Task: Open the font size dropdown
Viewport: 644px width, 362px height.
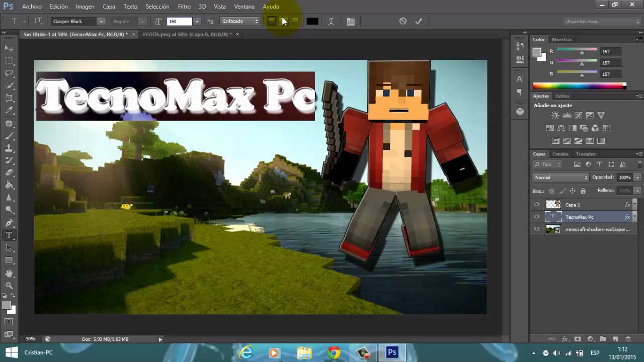Action: coord(197,21)
